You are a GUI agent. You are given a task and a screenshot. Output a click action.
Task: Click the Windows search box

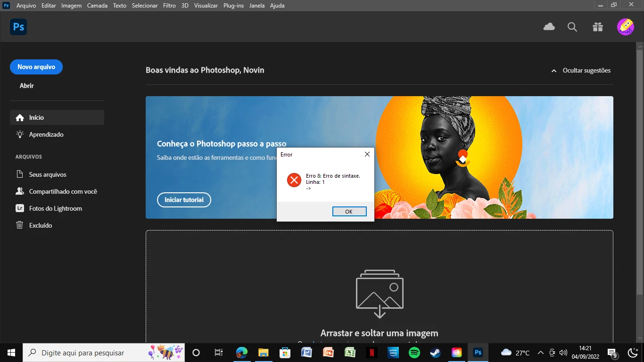[104, 353]
